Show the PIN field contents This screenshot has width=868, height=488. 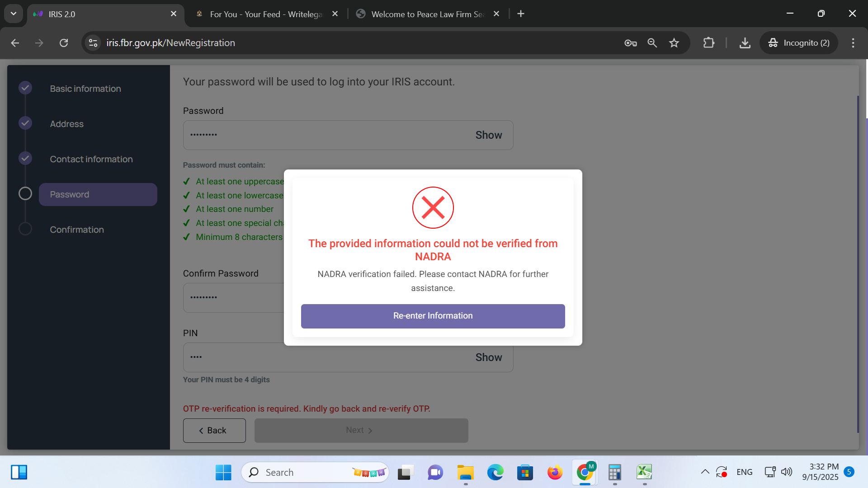488,357
